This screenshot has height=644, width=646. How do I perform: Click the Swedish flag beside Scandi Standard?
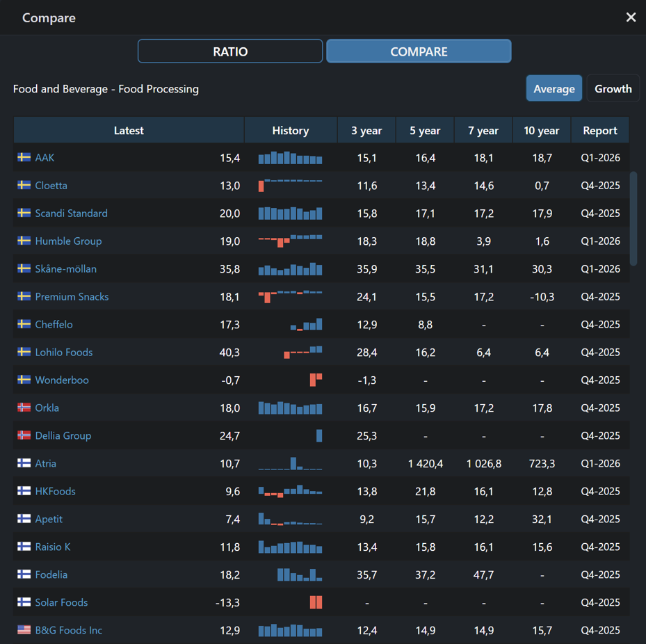24,213
